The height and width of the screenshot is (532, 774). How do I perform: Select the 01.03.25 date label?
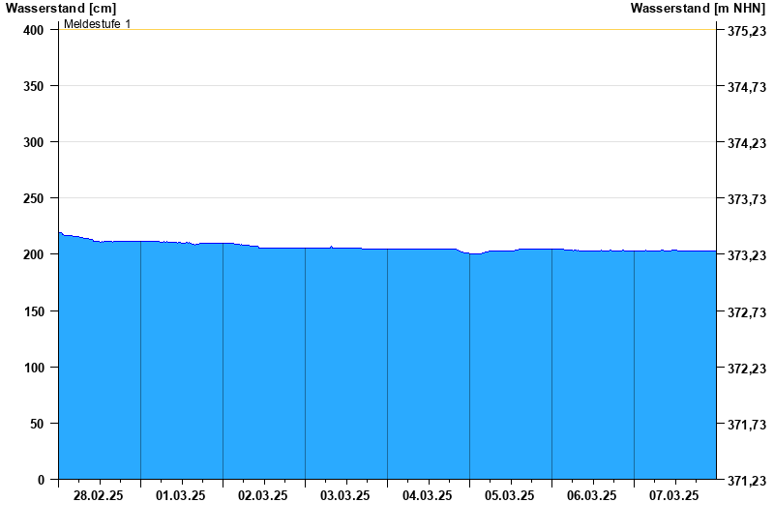[181, 495]
